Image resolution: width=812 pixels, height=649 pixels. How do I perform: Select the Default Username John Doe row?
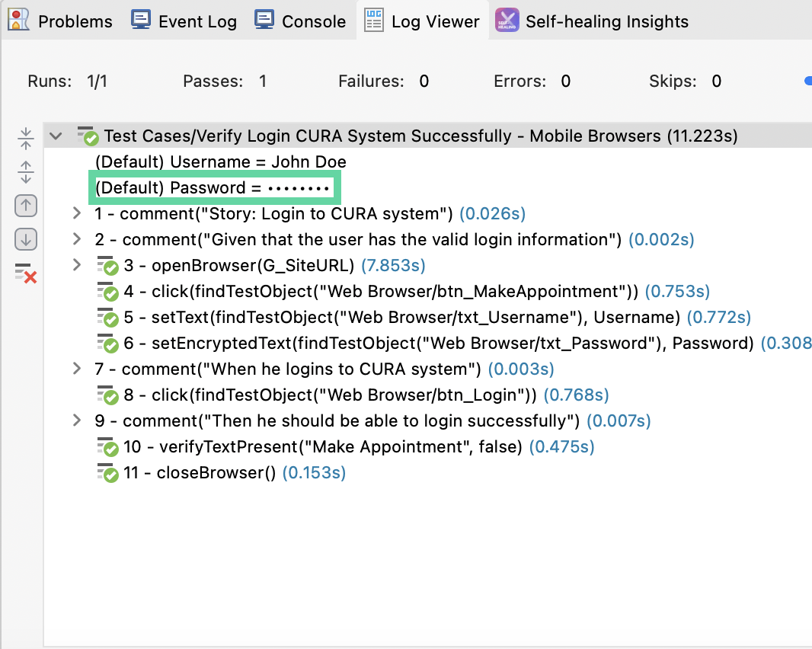pyautogui.click(x=221, y=161)
